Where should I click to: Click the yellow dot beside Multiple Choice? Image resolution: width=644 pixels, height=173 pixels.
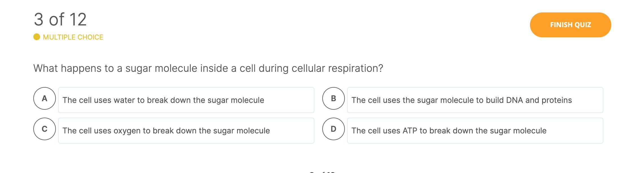(x=37, y=37)
